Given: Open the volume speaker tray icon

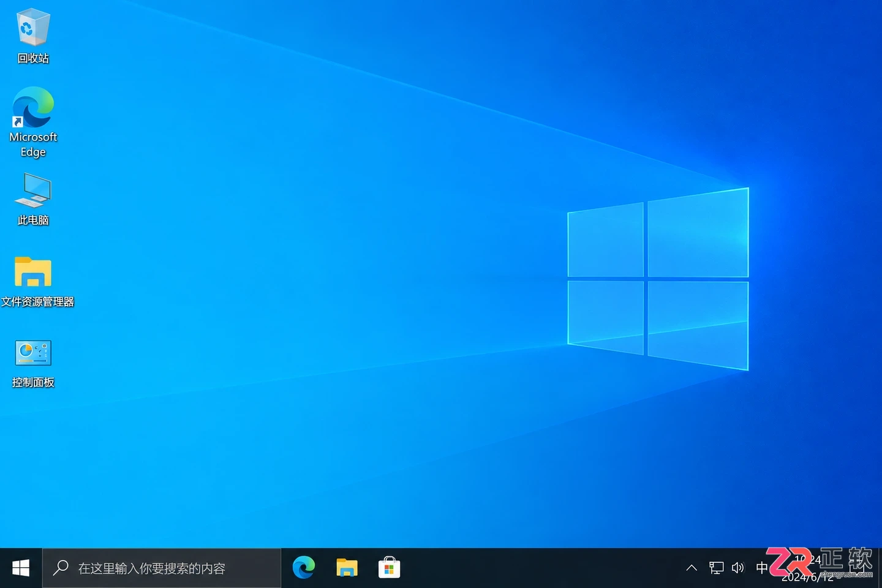Looking at the screenshot, I should pos(738,568).
